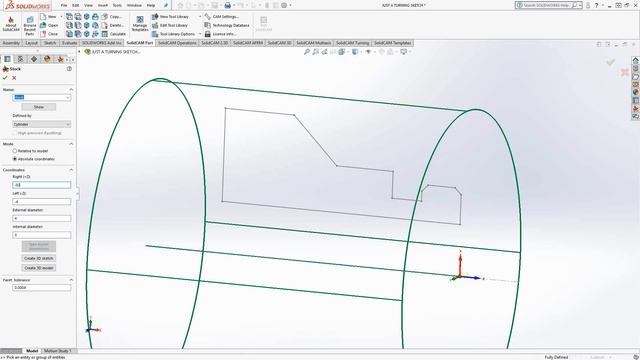Viewport: 640px width, 360px height.
Task: Open Design Library icon in task pane
Action: click(636, 68)
